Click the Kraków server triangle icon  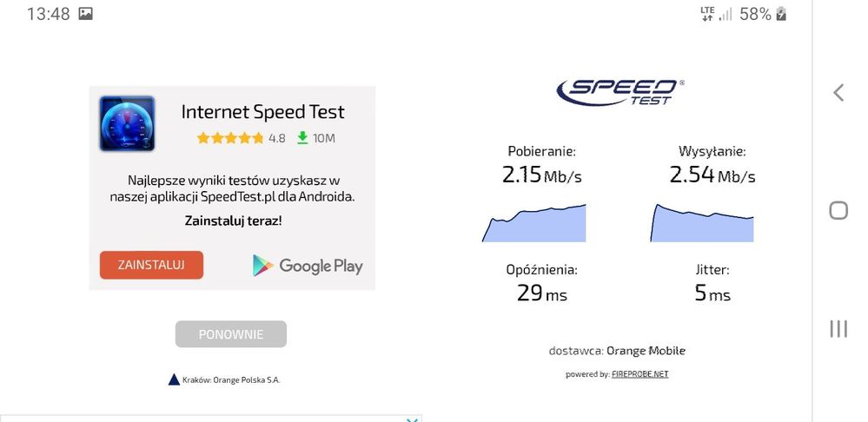(174, 379)
